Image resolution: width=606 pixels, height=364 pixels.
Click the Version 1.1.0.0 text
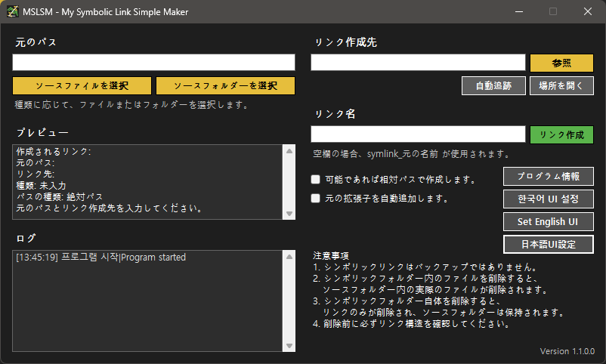567,351
